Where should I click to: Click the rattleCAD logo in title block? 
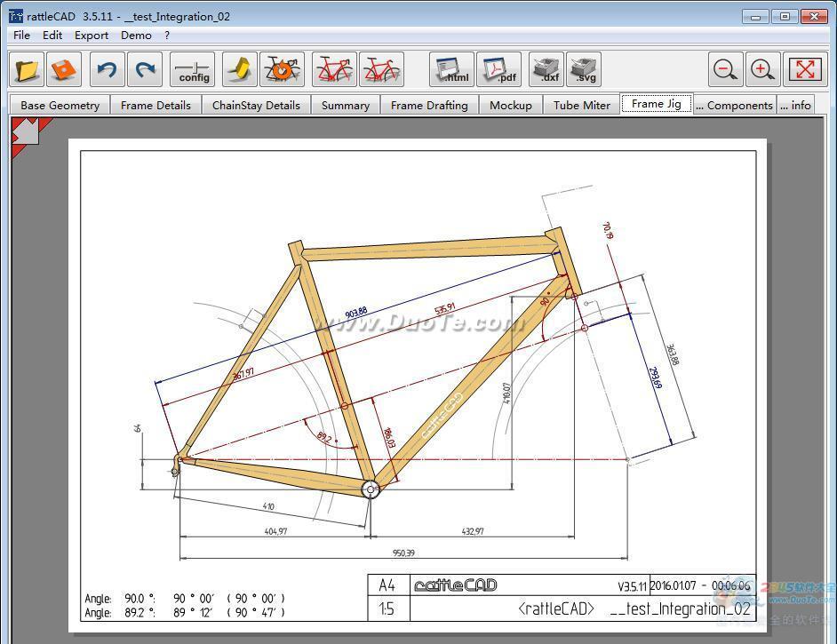[455, 585]
